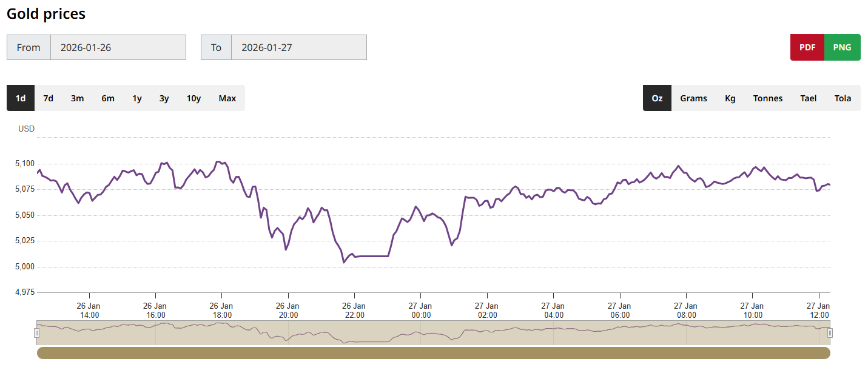Set weight unit to Oz

coord(657,98)
